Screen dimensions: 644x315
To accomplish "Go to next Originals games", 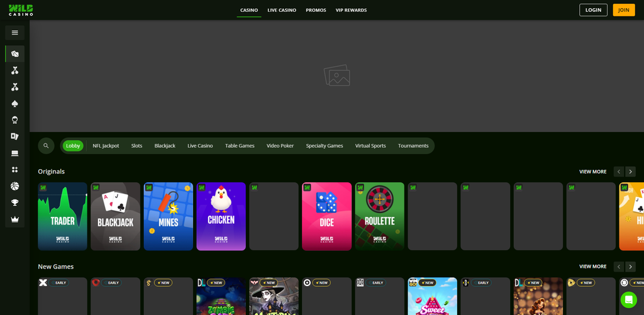I will [x=630, y=172].
